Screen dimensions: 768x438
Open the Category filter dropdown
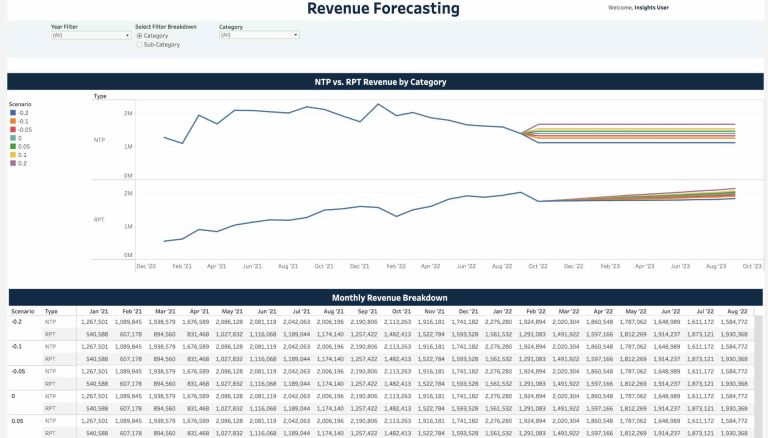tap(259, 35)
